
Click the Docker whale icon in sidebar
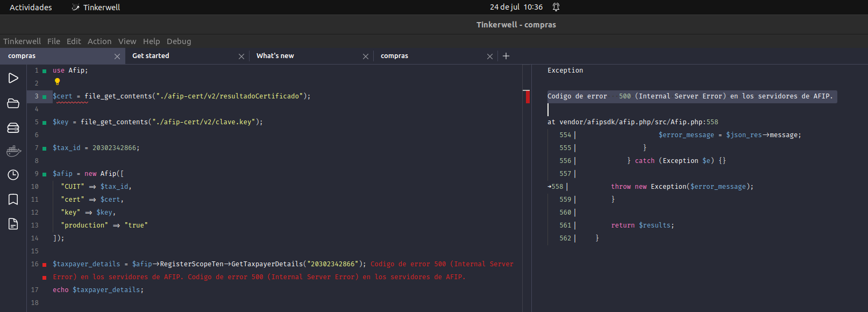coord(13,152)
